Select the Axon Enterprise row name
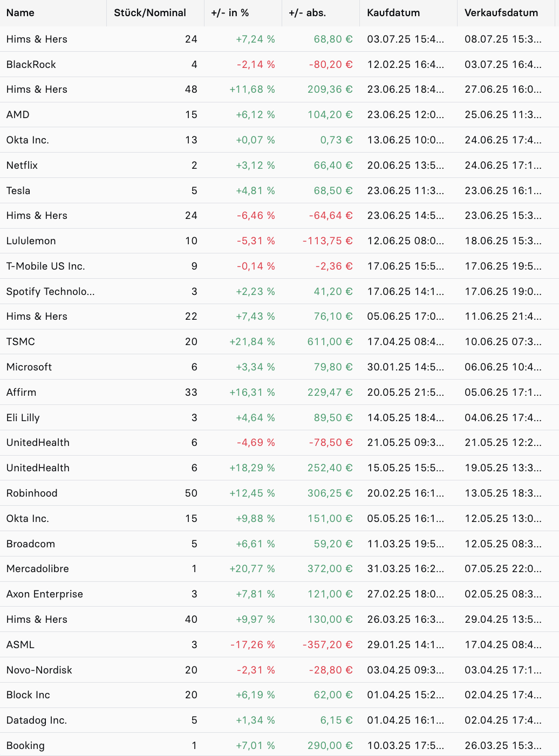The width and height of the screenshot is (559, 756). click(x=45, y=594)
